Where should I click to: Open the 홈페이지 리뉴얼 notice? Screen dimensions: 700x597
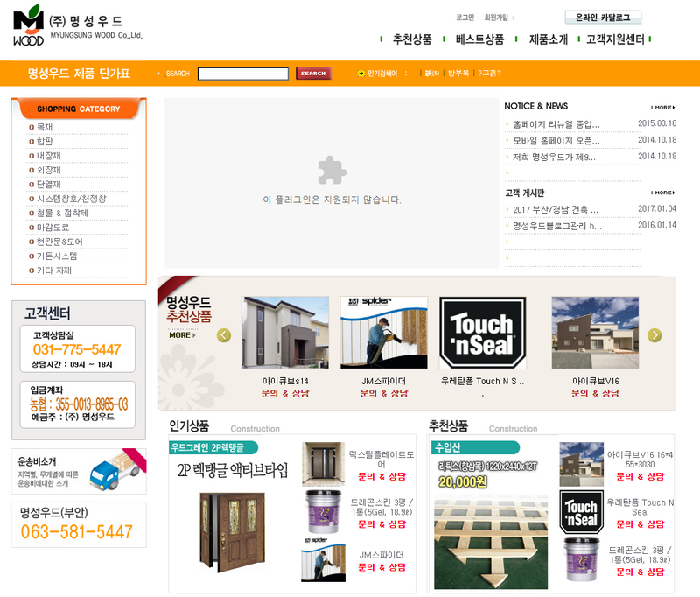point(556,124)
